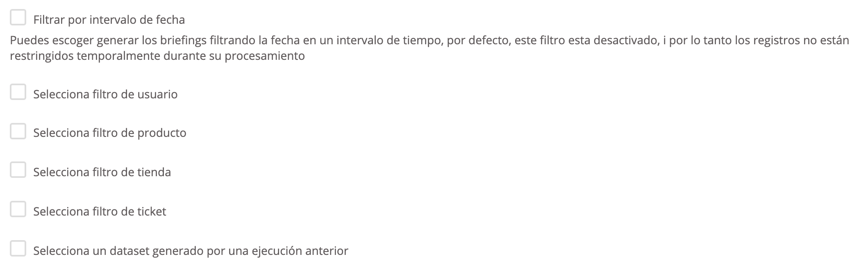Tick the Selecciona filtro de usuario checkbox
Screen dimensions: 868x268
(x=18, y=92)
